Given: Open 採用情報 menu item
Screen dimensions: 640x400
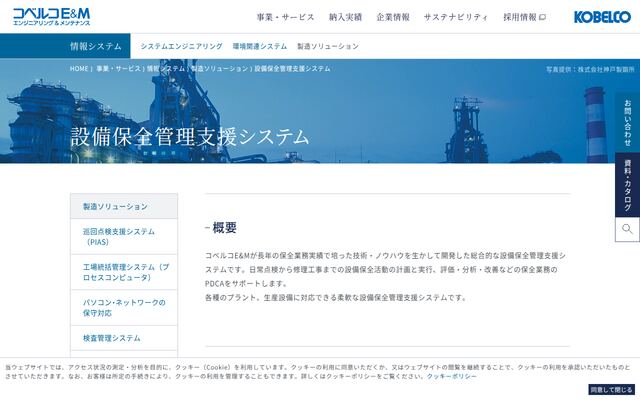Looking at the screenshot, I should point(520,17).
